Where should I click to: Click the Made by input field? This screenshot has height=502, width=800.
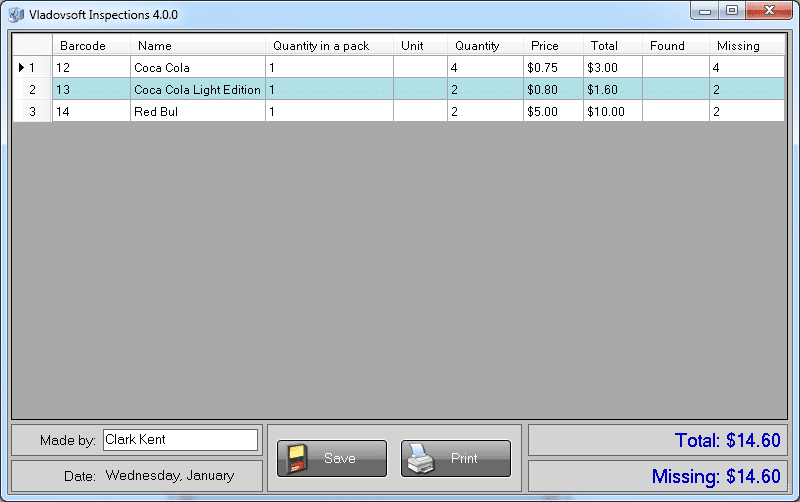click(180, 440)
